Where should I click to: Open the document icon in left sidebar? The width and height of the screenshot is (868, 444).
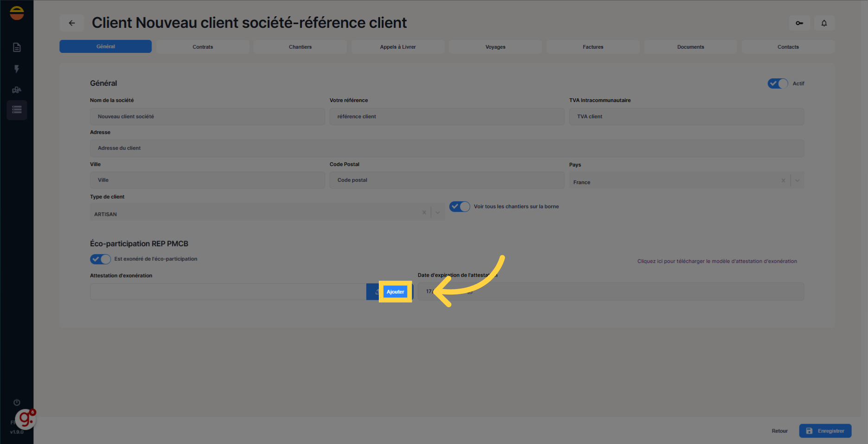coord(17,47)
